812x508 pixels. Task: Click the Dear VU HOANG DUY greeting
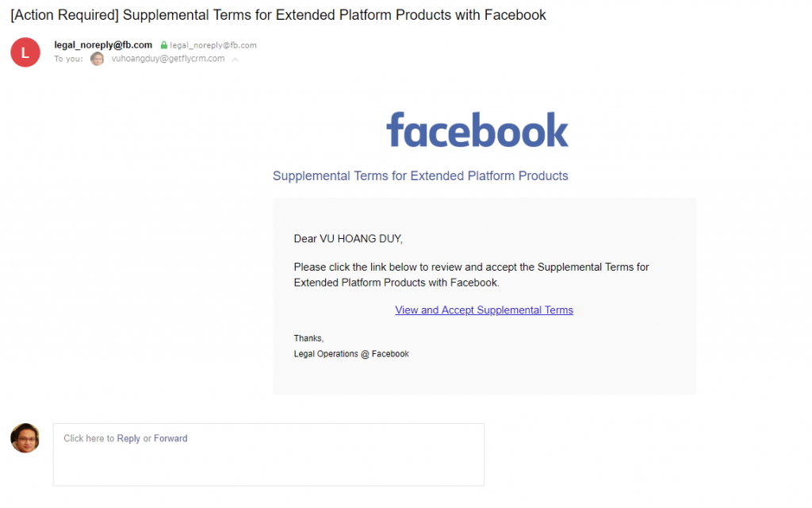(x=348, y=238)
